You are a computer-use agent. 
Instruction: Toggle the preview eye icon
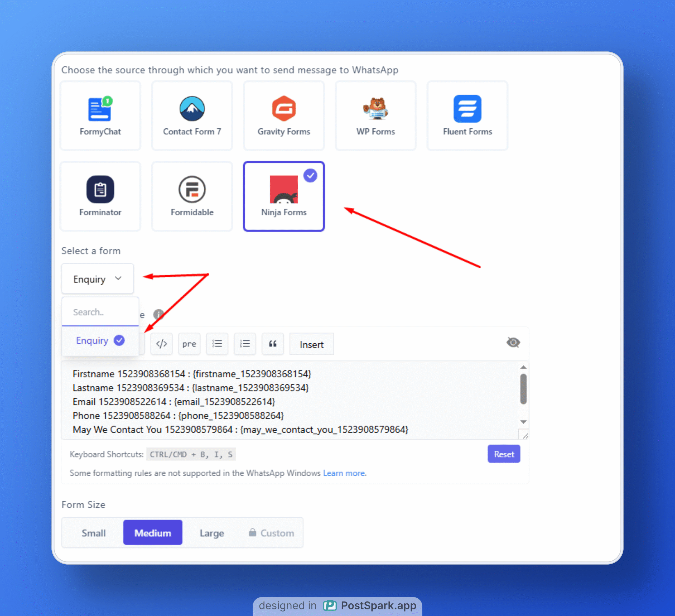point(513,343)
